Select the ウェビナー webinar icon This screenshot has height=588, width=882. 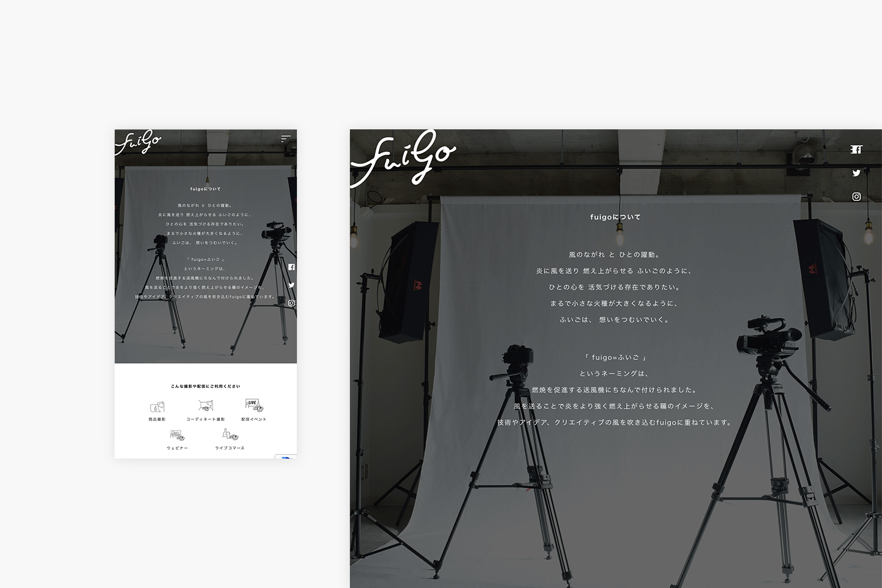(177, 436)
